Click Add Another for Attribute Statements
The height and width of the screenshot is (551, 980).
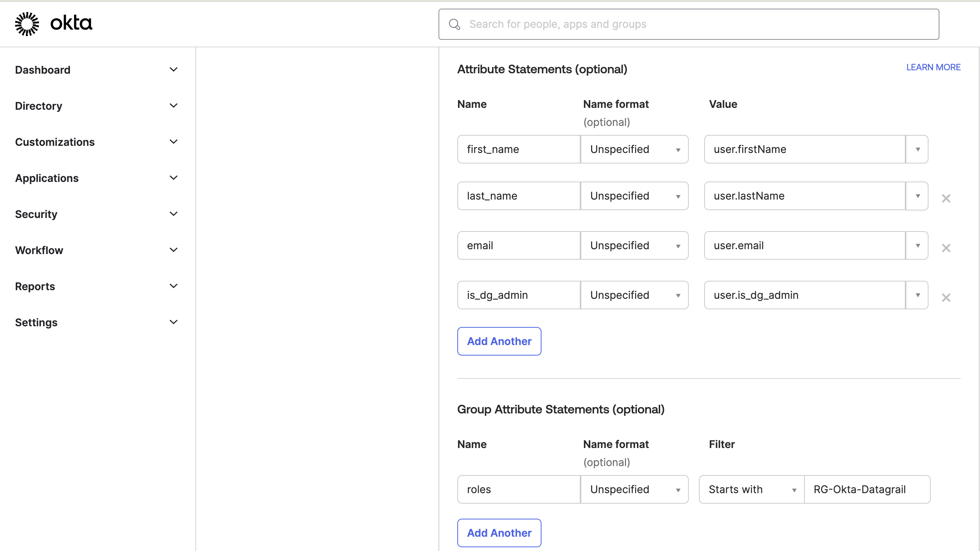[x=499, y=341]
